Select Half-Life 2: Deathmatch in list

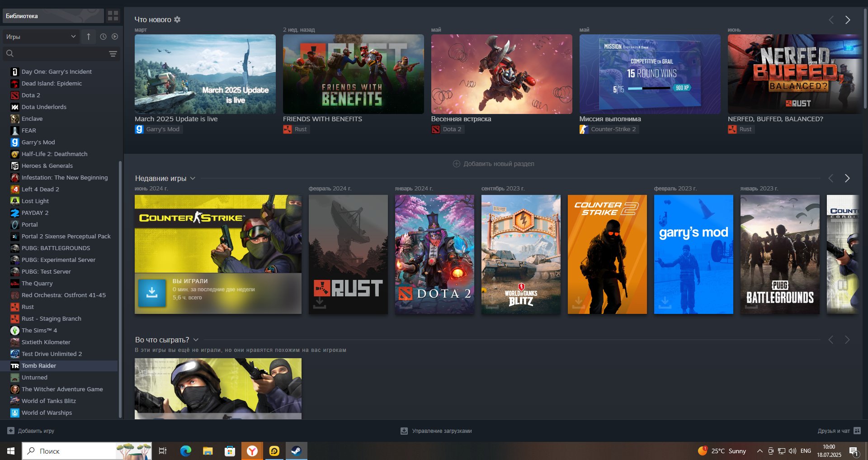[60, 154]
